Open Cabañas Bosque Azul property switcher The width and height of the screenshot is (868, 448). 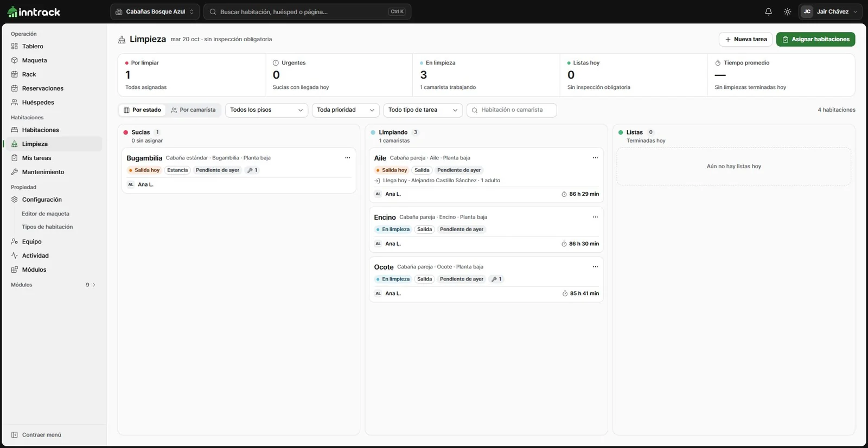[155, 11]
